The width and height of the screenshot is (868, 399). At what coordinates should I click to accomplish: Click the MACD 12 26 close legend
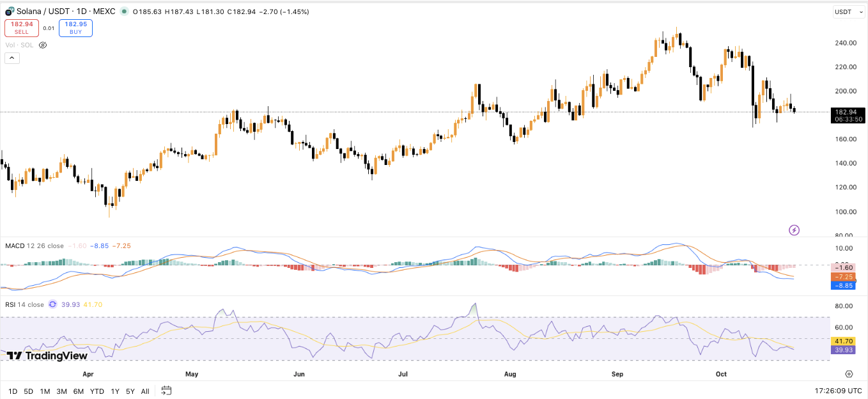[35, 246]
